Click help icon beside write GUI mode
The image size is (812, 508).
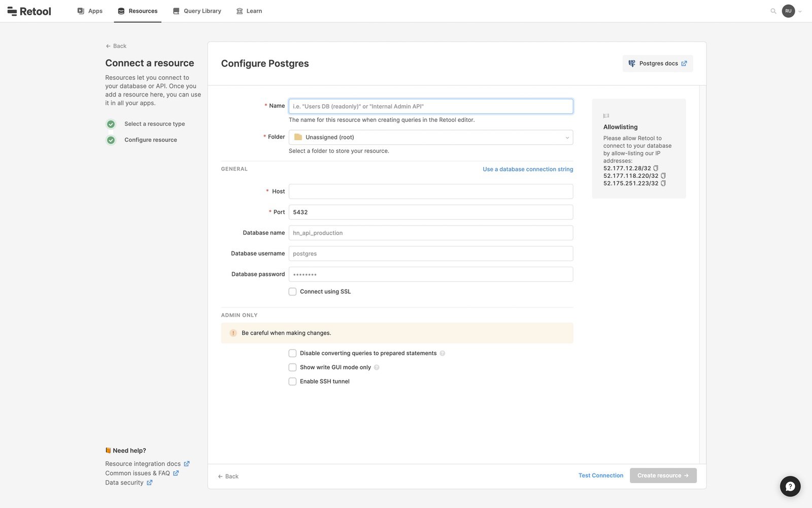tap(377, 367)
